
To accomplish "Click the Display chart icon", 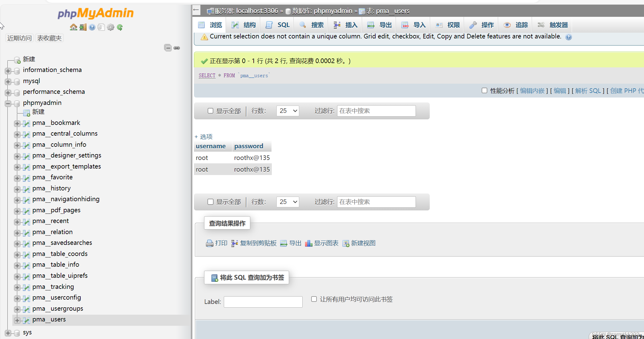I will point(308,243).
